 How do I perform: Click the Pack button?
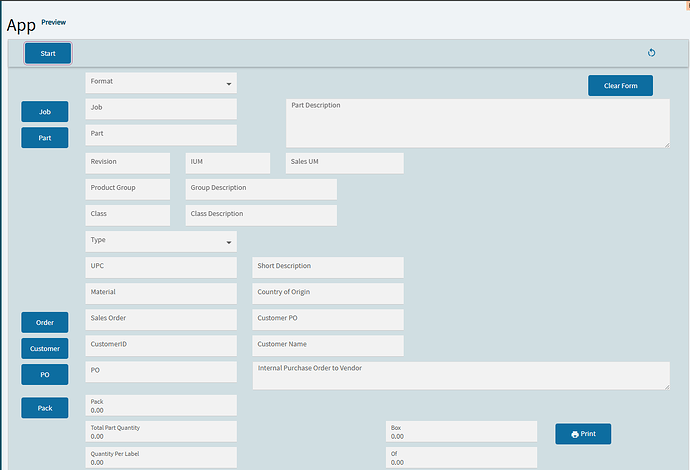point(45,408)
